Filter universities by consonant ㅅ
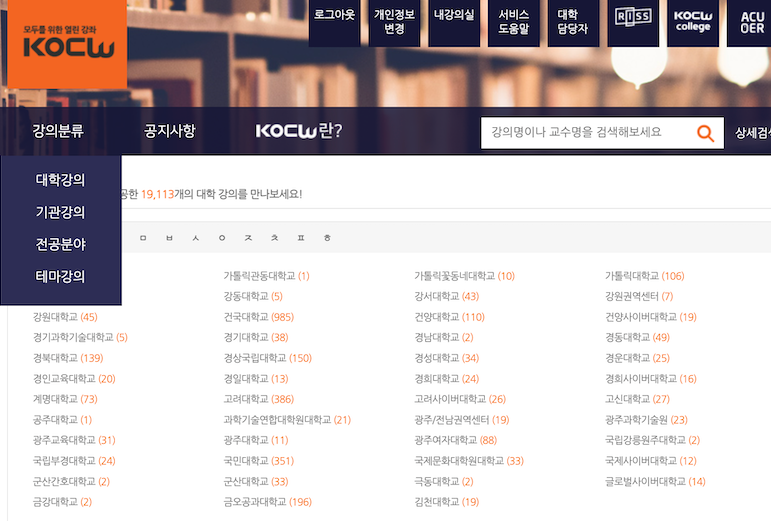Viewport: 771px width, 523px height. pos(196,238)
